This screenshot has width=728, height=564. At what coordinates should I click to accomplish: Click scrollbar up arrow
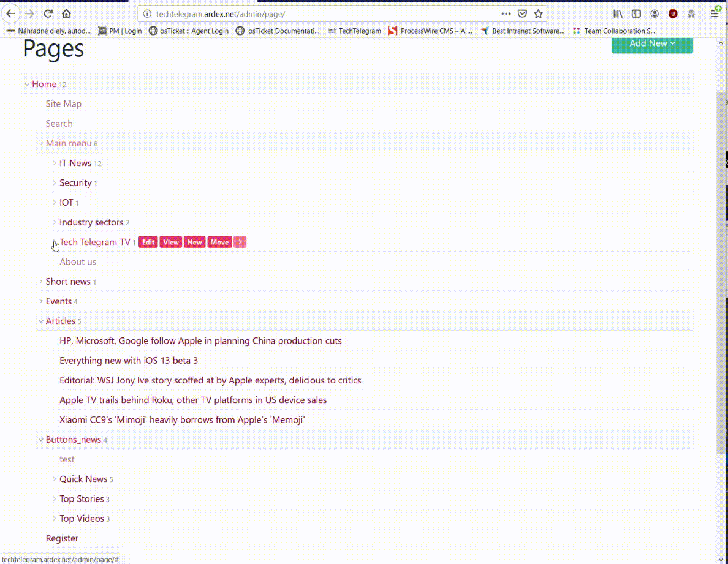721,43
